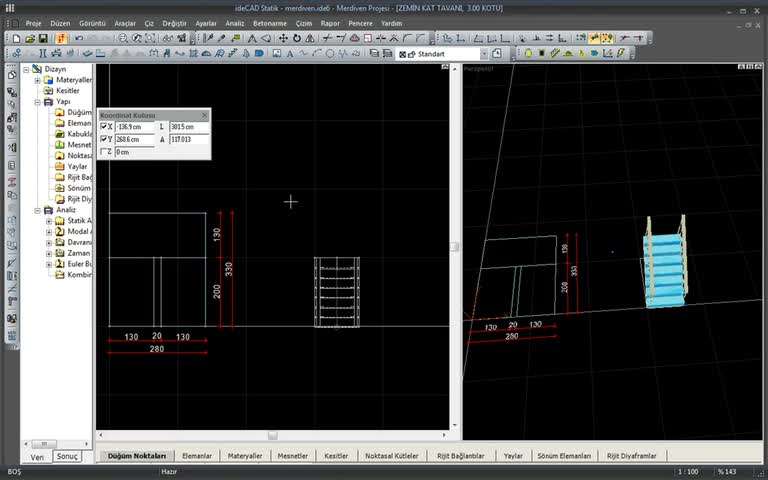Save the project with floppy disk icon
Image resolution: width=768 pixels, height=480 pixels.
43,38
